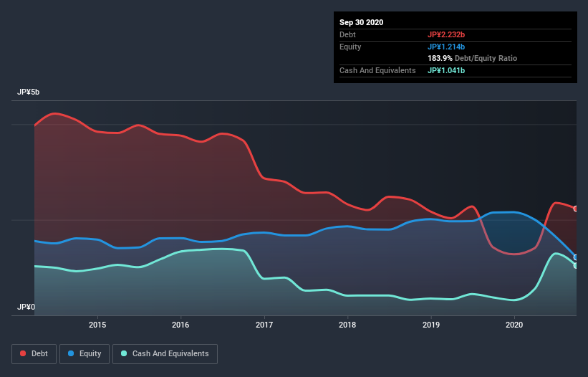Click the Sep 30 2020 tooltip date
This screenshot has width=588, height=377.
[x=362, y=22]
